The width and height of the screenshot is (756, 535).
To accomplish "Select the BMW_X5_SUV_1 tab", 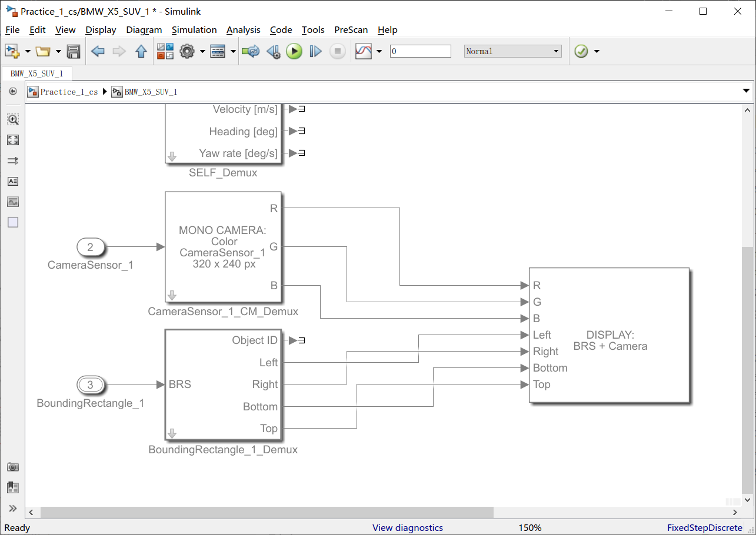I will [x=37, y=73].
